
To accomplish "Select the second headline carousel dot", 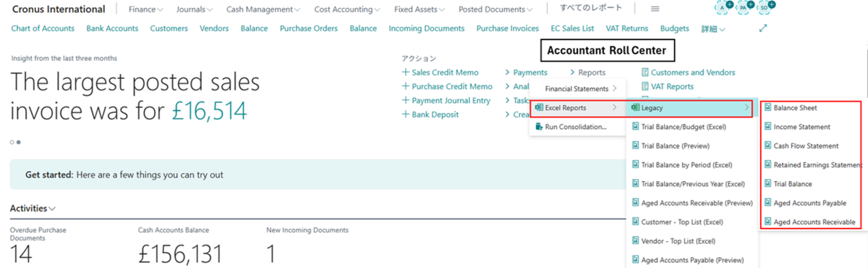I will click(x=18, y=142).
